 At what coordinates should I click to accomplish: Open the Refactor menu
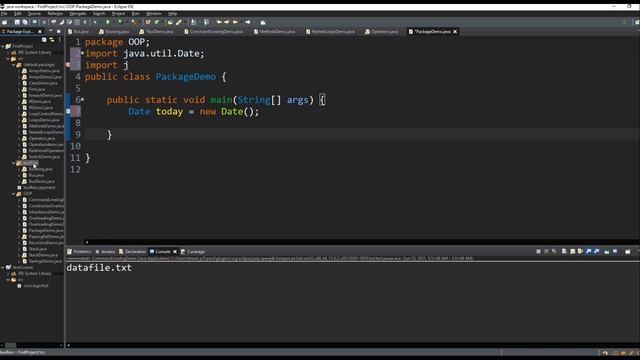[55, 13]
